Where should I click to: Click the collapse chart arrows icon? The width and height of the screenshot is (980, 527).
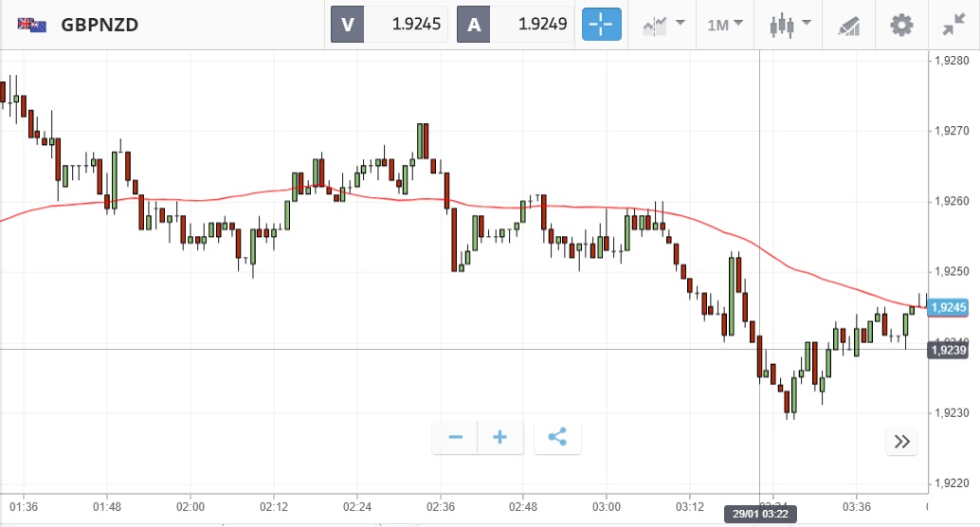(953, 25)
